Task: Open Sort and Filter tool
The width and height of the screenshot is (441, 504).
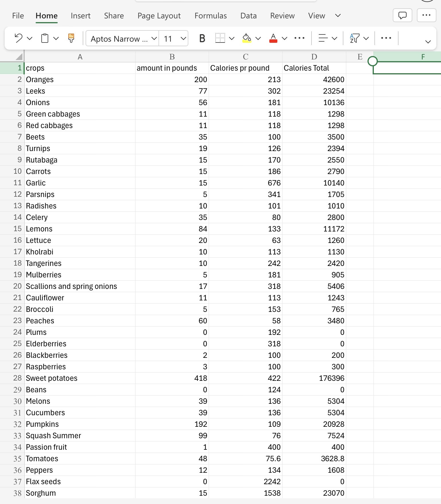Action: (355, 38)
